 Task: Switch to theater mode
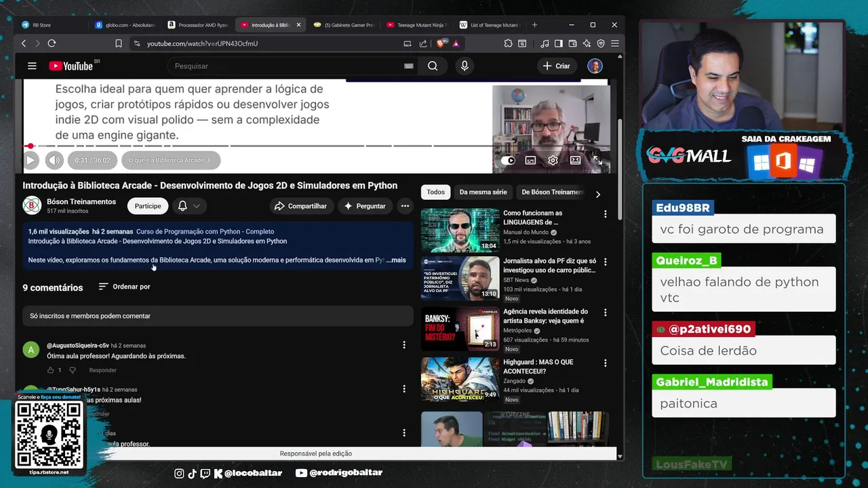click(x=575, y=161)
